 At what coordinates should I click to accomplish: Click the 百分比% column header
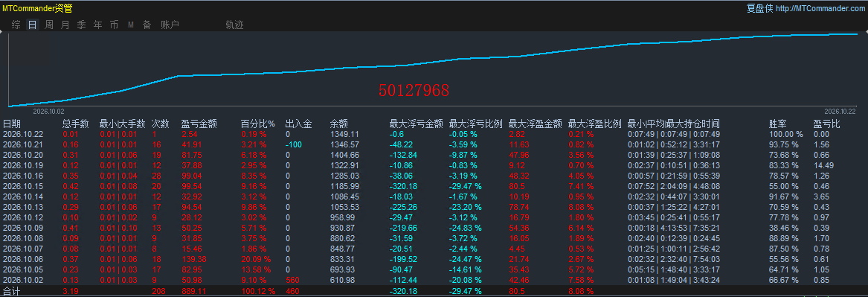pyautogui.click(x=258, y=124)
